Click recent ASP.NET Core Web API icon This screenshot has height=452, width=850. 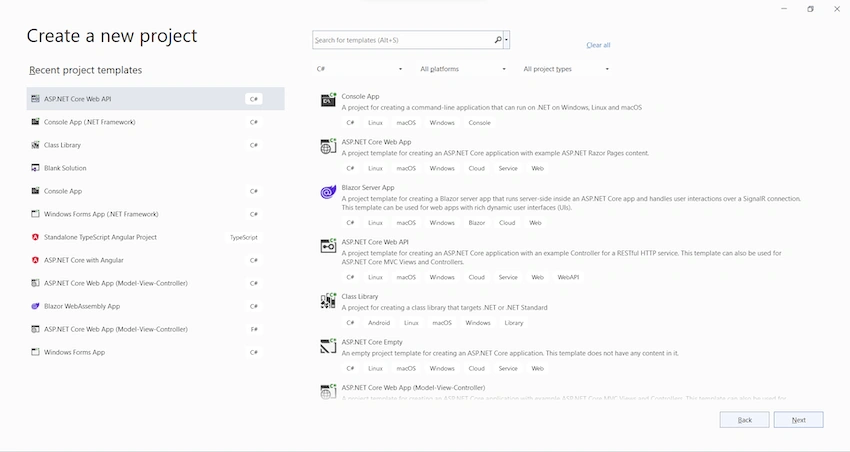pyautogui.click(x=35, y=99)
